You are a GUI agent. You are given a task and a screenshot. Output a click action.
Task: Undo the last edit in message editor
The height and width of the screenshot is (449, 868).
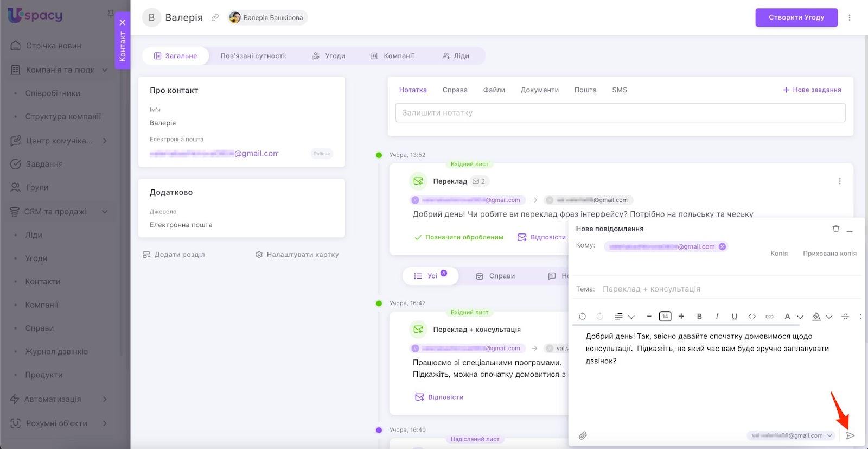tap(583, 316)
